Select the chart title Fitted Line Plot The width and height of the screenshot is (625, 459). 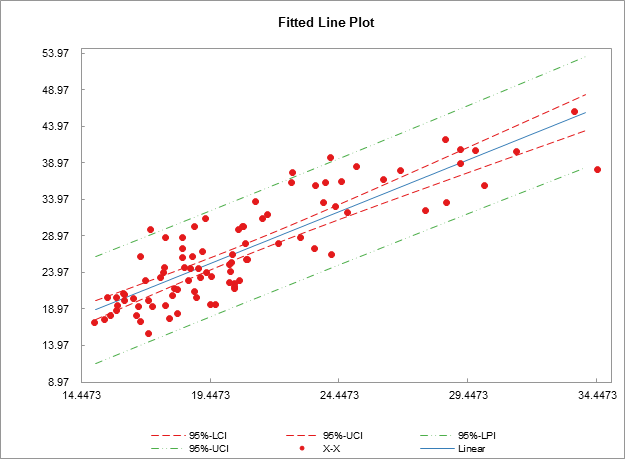point(326,22)
